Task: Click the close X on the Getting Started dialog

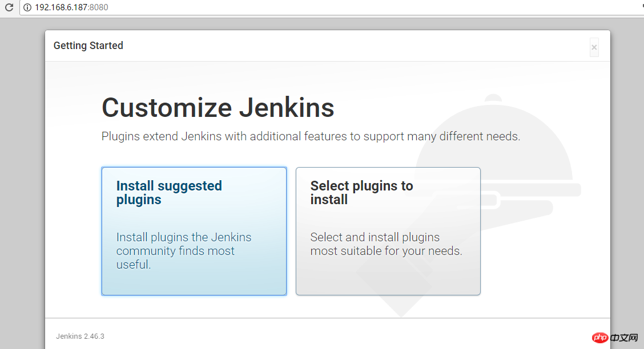Action: [x=594, y=47]
